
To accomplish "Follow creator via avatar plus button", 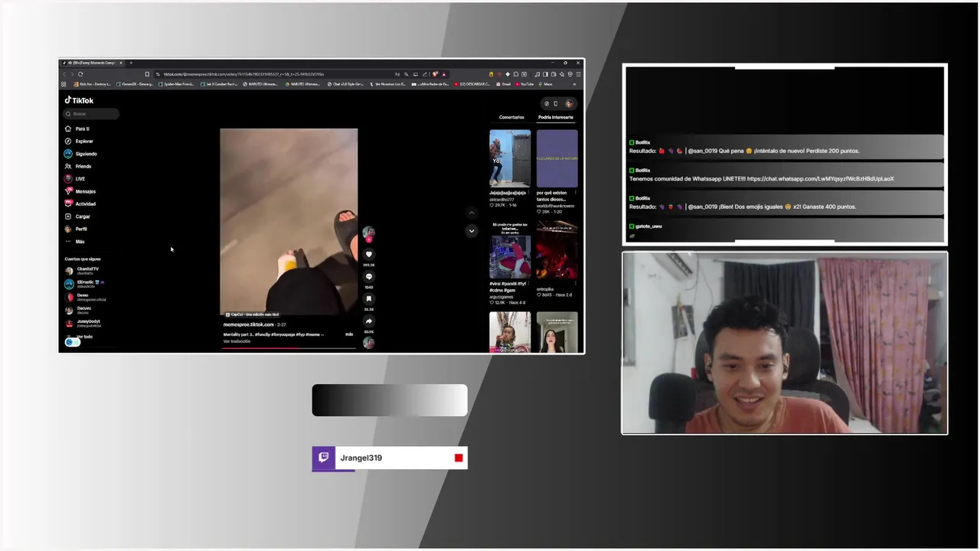I will (x=368, y=240).
